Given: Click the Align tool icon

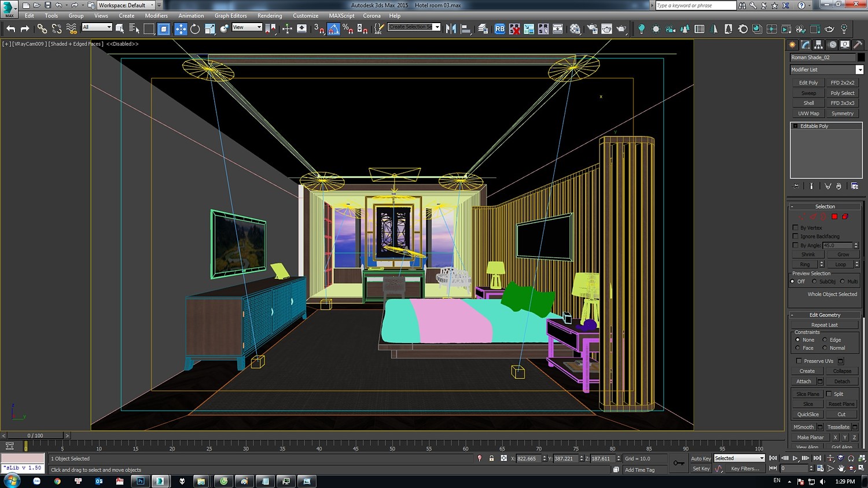Looking at the screenshot, I should click(x=466, y=28).
